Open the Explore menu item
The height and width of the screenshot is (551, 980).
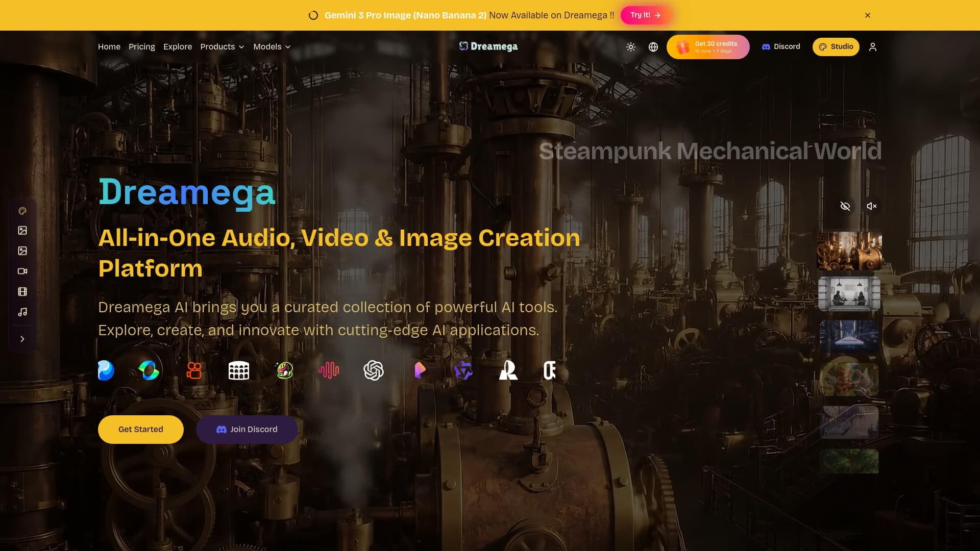pyautogui.click(x=178, y=46)
